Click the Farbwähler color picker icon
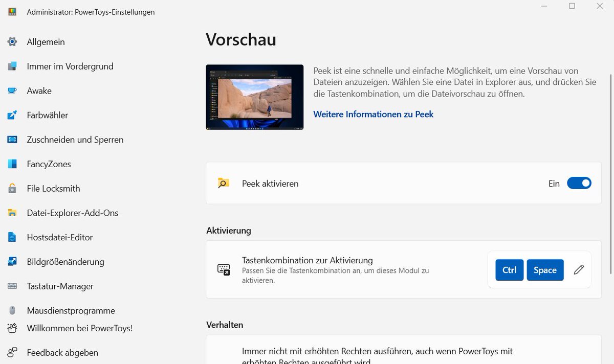This screenshot has height=364, width=614. coord(12,115)
